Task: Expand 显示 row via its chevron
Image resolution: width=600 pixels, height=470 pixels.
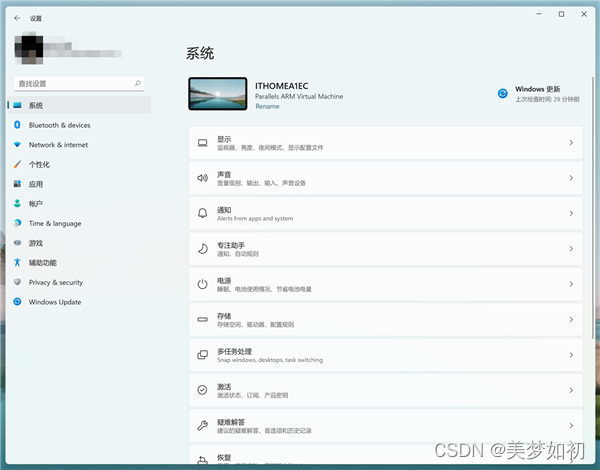Action: 571,143
